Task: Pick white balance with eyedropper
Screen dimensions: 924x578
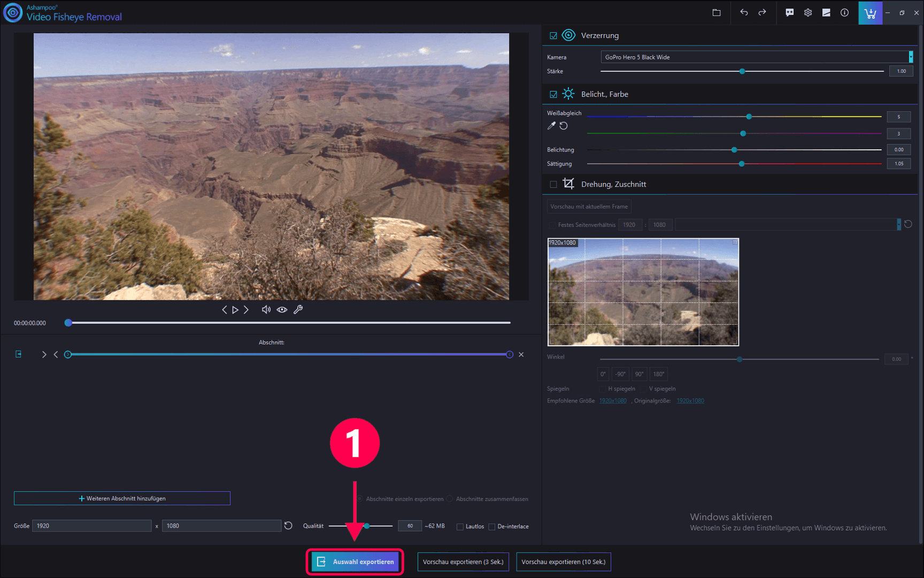Action: 551,126
